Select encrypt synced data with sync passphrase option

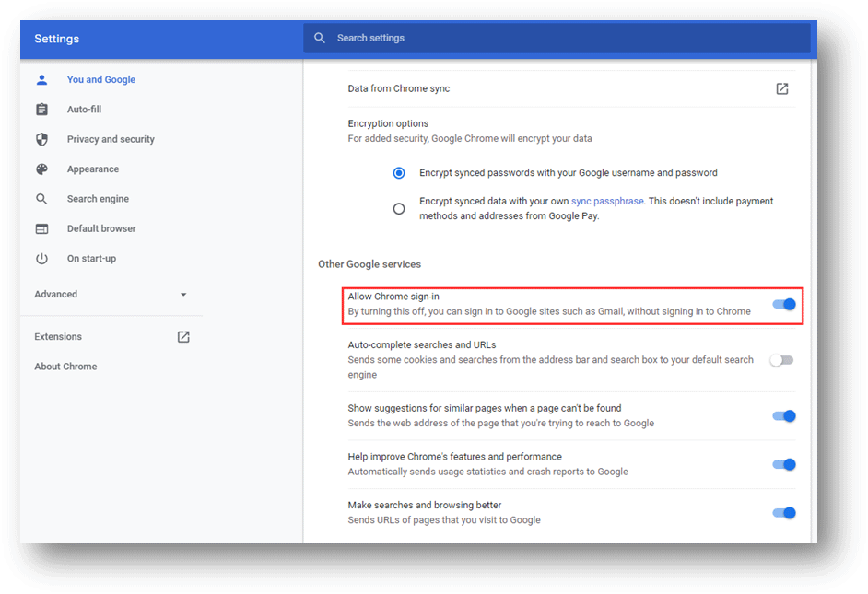399,208
